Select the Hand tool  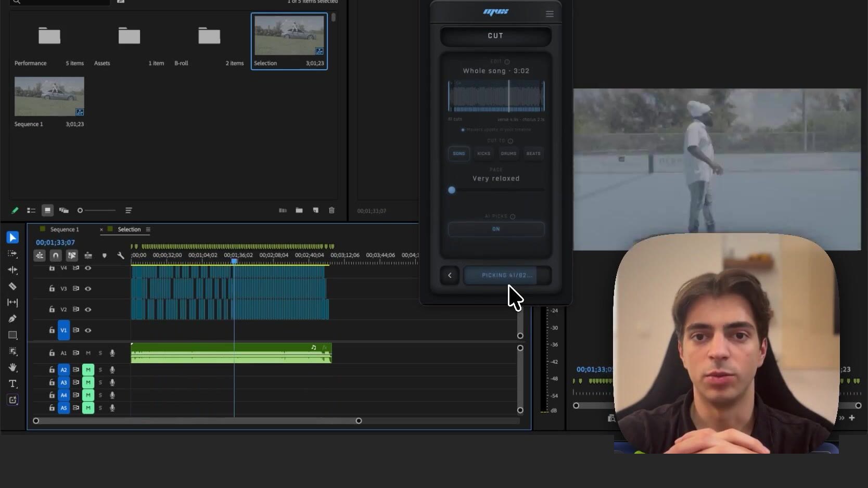pyautogui.click(x=12, y=367)
